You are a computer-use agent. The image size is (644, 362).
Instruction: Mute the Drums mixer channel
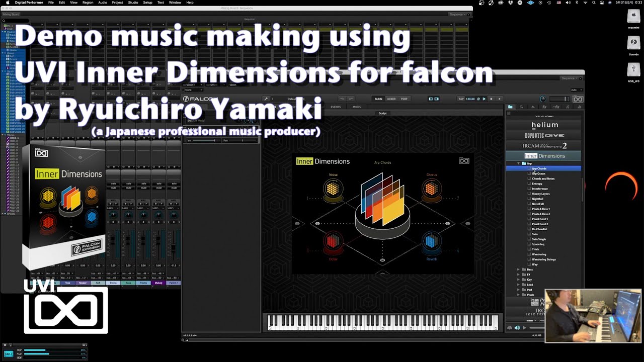click(x=113, y=187)
